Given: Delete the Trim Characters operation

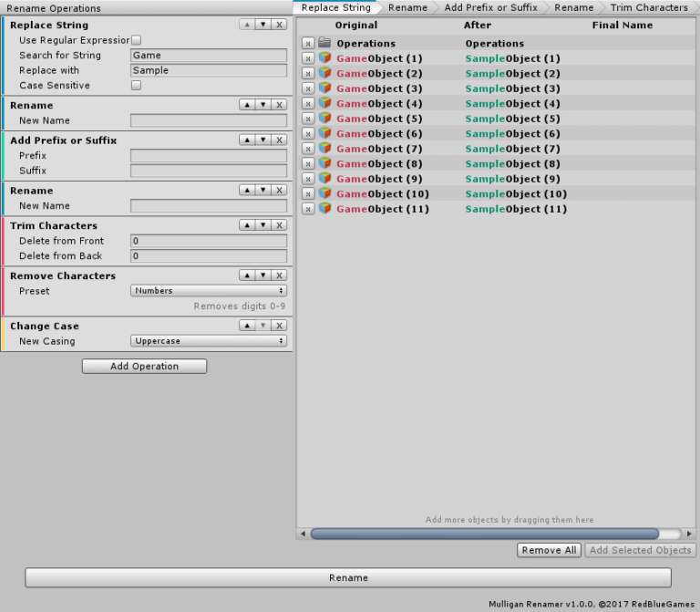Looking at the screenshot, I should 280,225.
